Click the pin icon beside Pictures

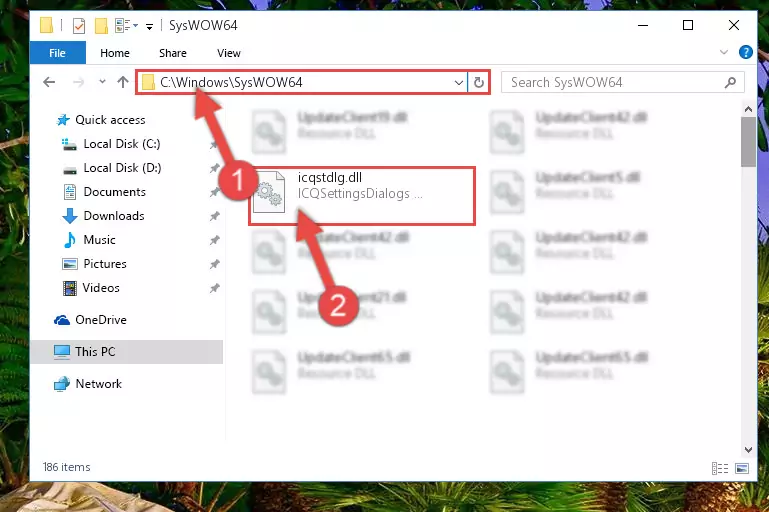coord(214,264)
